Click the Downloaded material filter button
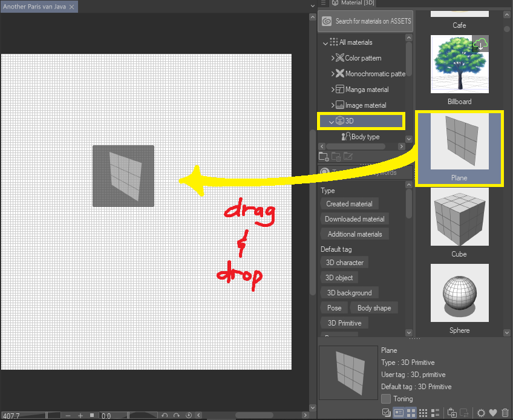The width and height of the screenshot is (513, 420). coord(354,218)
